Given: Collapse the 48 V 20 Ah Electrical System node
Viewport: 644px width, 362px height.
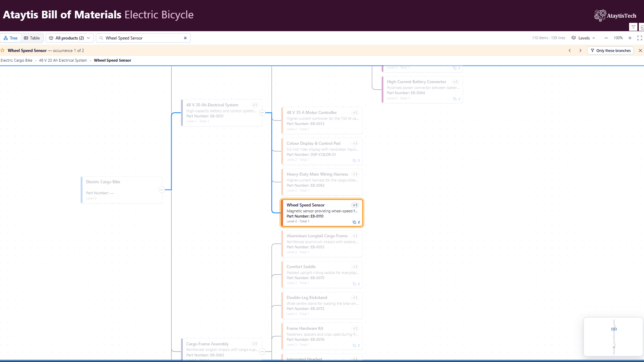Looking at the screenshot, I should pos(262,113).
